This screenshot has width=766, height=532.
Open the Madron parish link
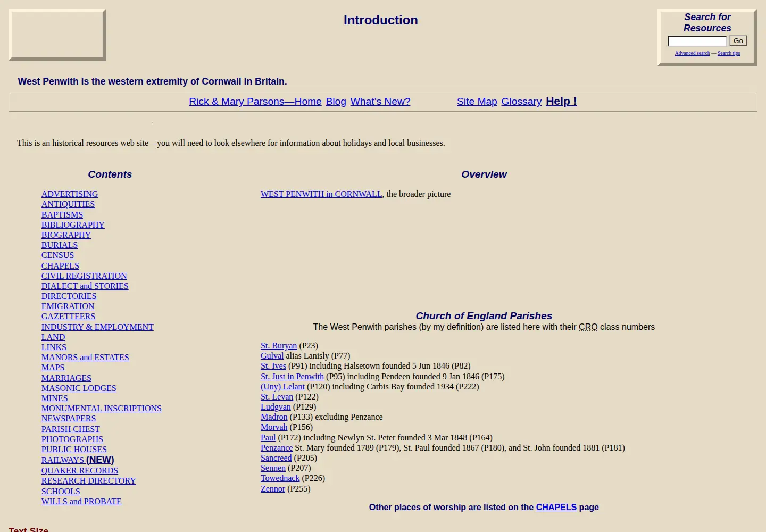point(274,417)
